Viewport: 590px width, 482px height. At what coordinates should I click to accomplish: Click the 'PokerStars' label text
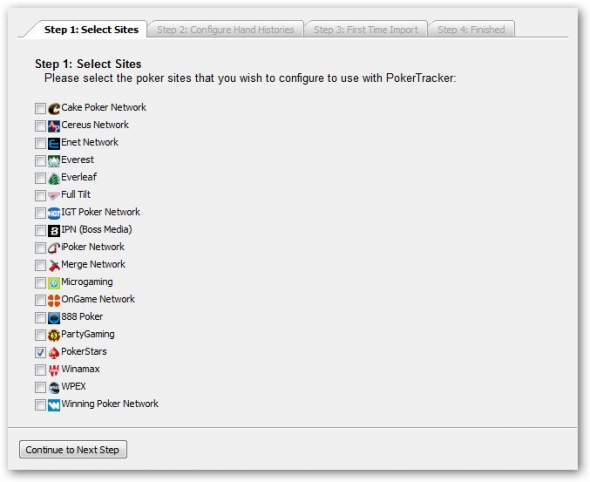[x=84, y=351]
